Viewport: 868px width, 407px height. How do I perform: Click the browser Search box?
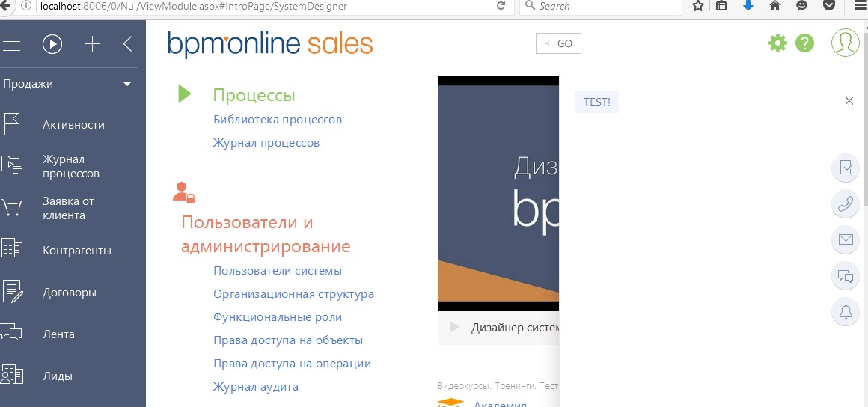coord(601,6)
